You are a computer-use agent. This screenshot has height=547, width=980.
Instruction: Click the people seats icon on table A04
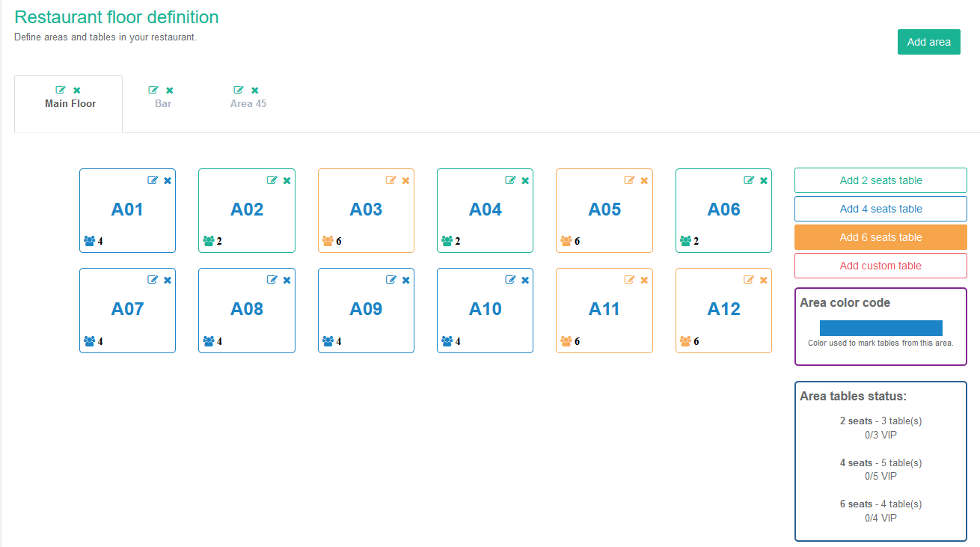click(447, 241)
